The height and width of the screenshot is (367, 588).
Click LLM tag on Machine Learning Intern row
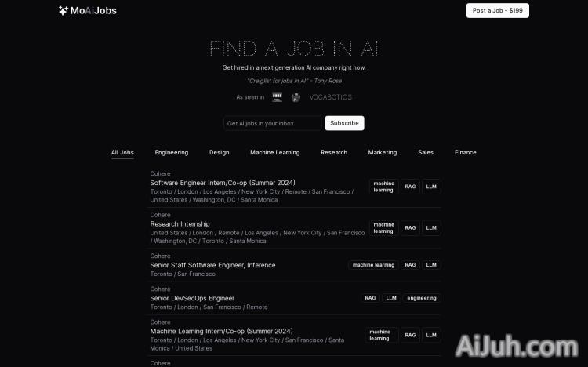pos(431,335)
